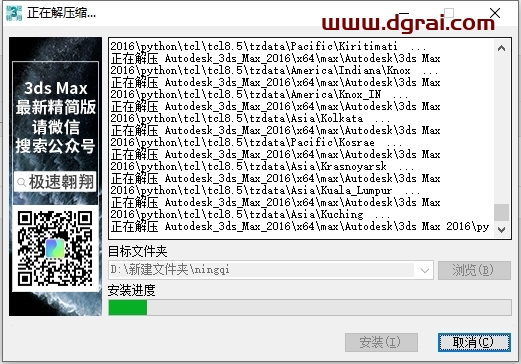Click the magnifier icon beside 极速翱翔
521x364 pixels.
(x=21, y=182)
